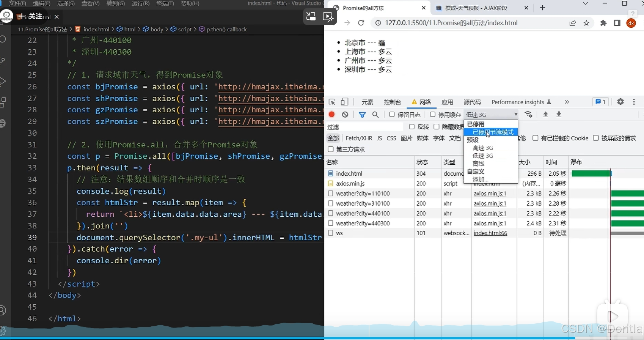The width and height of the screenshot is (644, 340).
Task: Click the video overlay picture-in-picture icon
Action: click(x=311, y=16)
